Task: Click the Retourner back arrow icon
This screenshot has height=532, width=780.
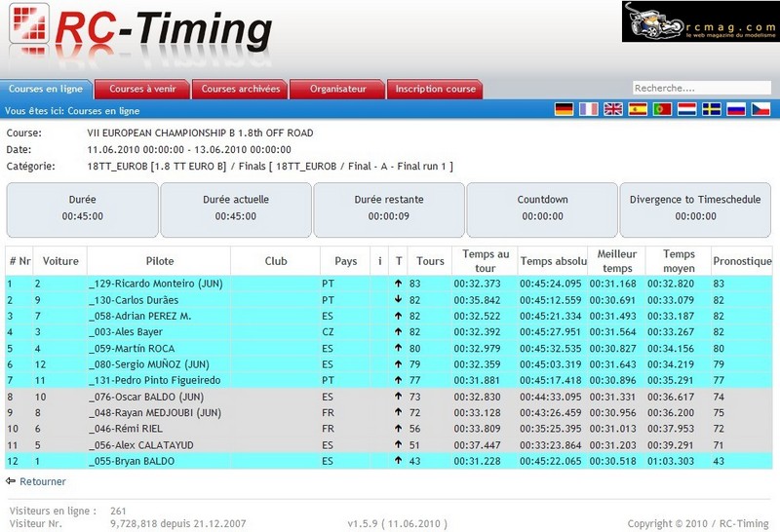Action: (11, 480)
